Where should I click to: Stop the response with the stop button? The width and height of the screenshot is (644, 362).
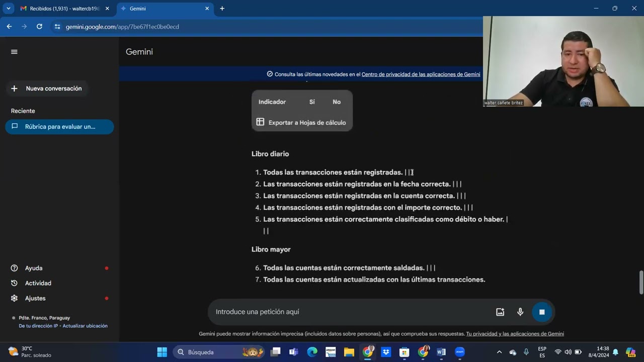coord(542,312)
